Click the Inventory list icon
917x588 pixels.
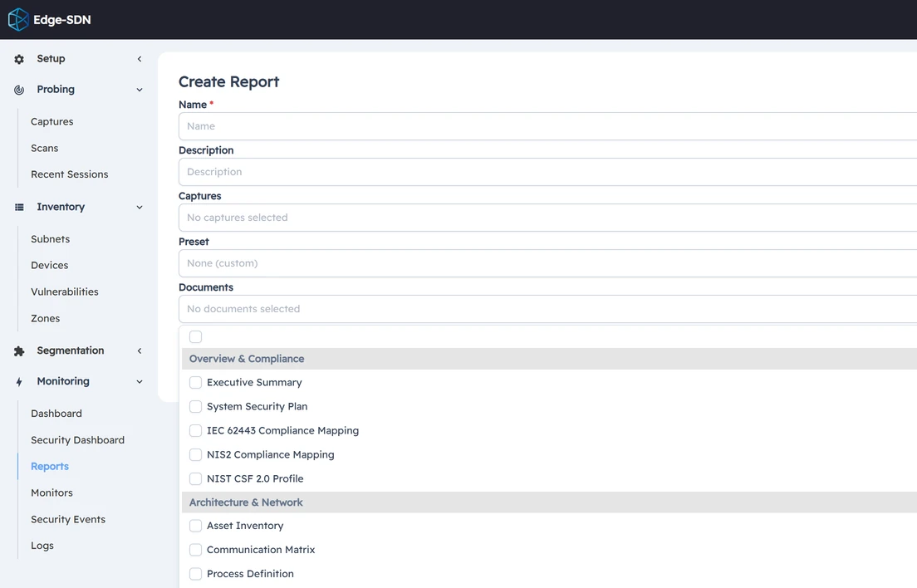click(19, 207)
